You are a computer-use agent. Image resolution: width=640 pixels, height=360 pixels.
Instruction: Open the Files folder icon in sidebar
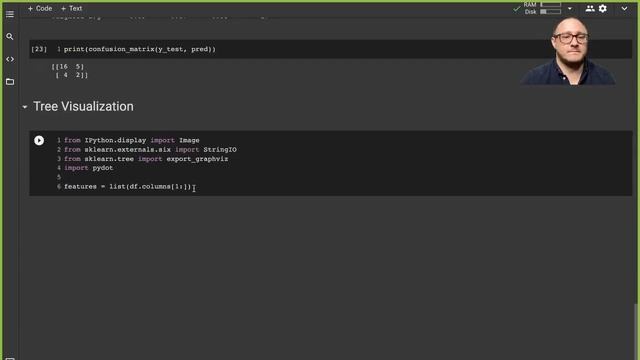[10, 82]
